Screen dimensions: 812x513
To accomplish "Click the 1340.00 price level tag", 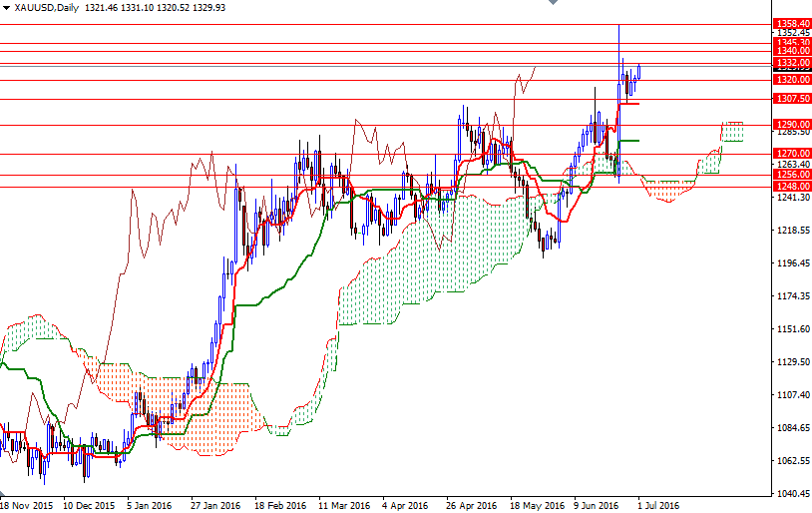I will pos(791,51).
